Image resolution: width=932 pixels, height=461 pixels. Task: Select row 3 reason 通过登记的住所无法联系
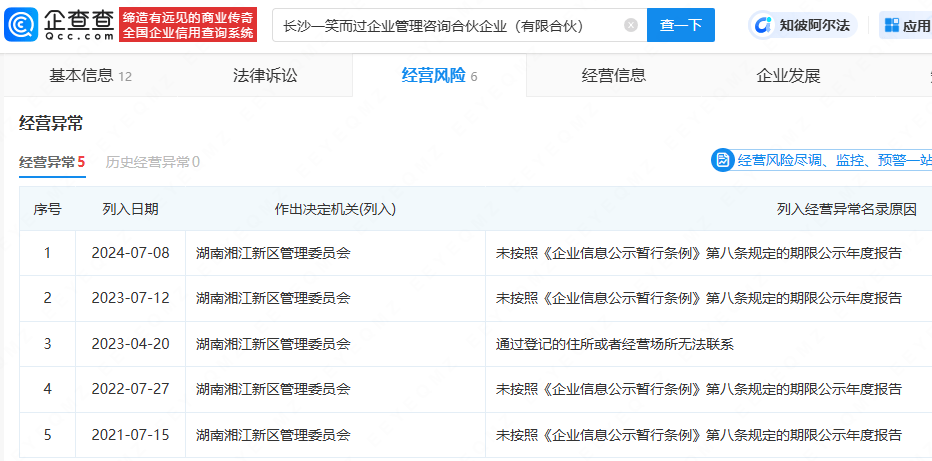point(615,344)
